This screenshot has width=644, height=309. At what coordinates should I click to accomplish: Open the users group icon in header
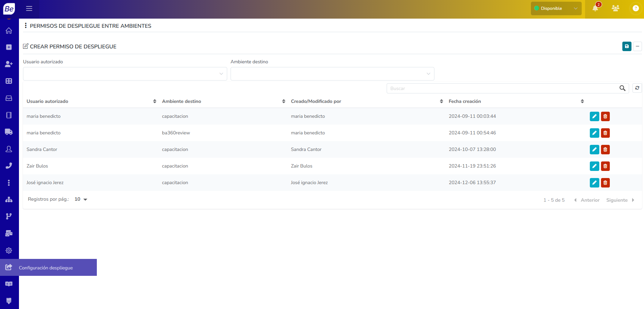(616, 8)
